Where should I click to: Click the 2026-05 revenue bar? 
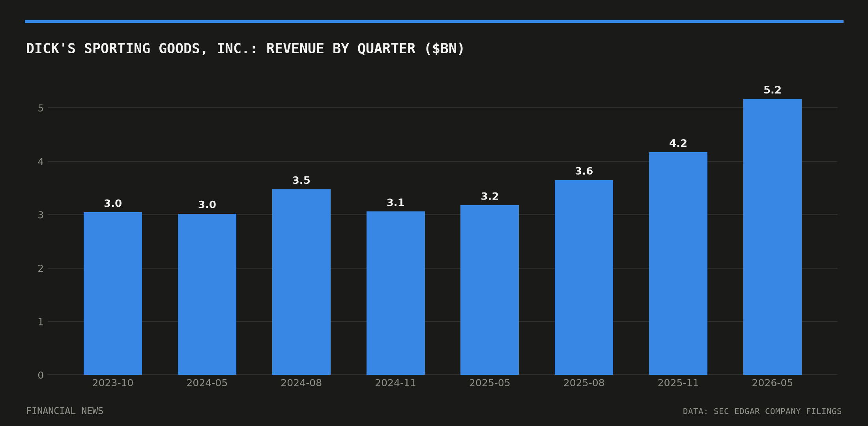pyautogui.click(x=773, y=237)
